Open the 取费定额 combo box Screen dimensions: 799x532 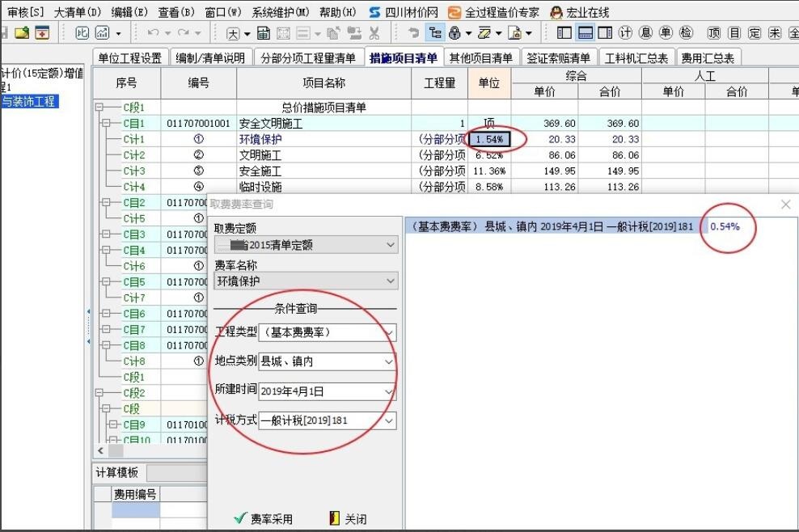(306, 245)
